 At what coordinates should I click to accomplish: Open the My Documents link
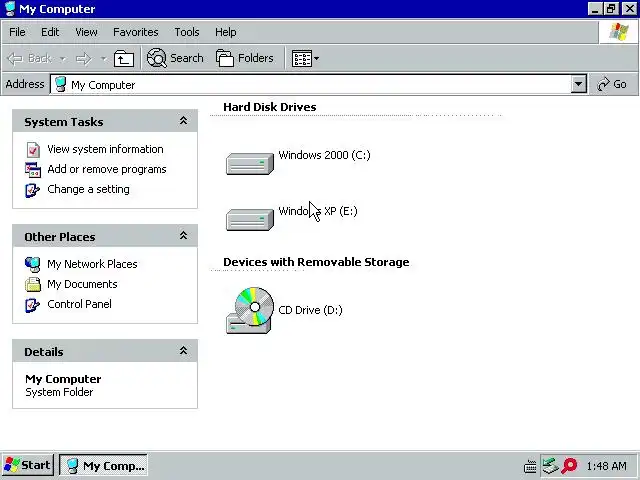(x=82, y=284)
